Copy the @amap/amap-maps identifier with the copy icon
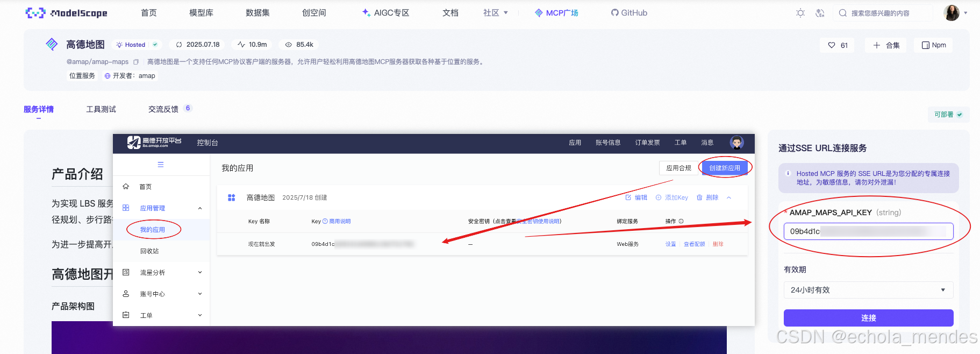The height and width of the screenshot is (354, 980). click(x=136, y=62)
